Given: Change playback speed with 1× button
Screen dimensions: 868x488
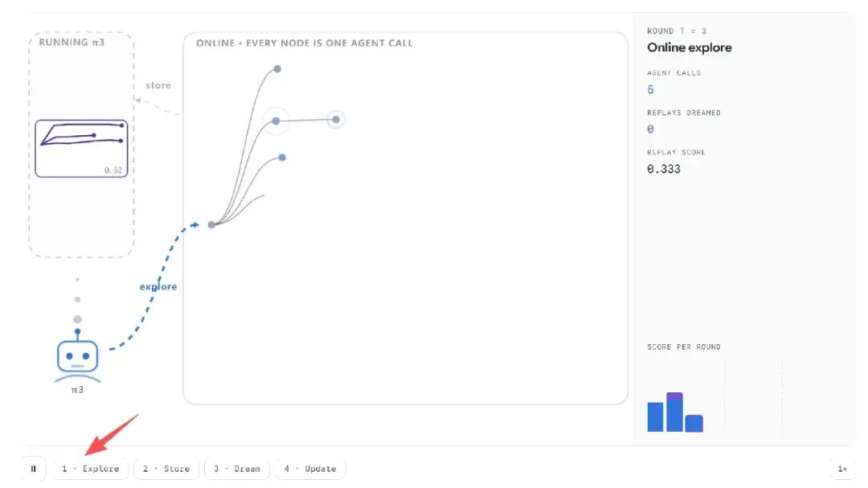Looking at the screenshot, I should point(842,469).
